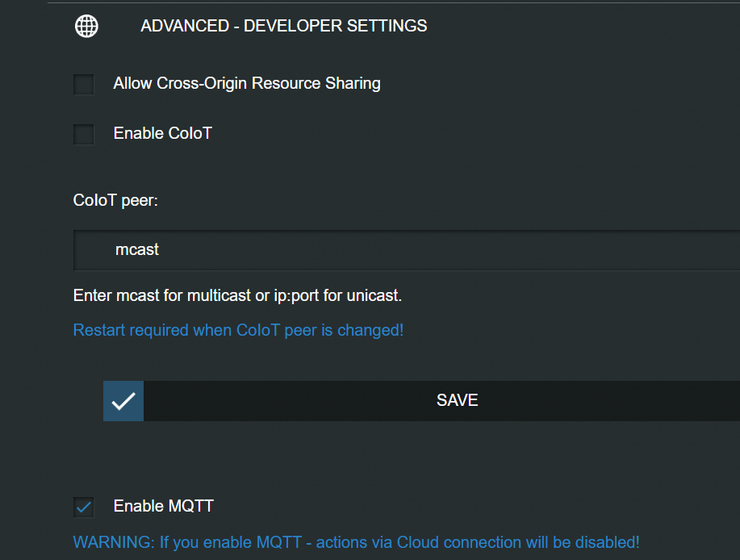Screen dimensions: 740x560
Task: Enable the CoIoT checkbox
Action: point(84,134)
